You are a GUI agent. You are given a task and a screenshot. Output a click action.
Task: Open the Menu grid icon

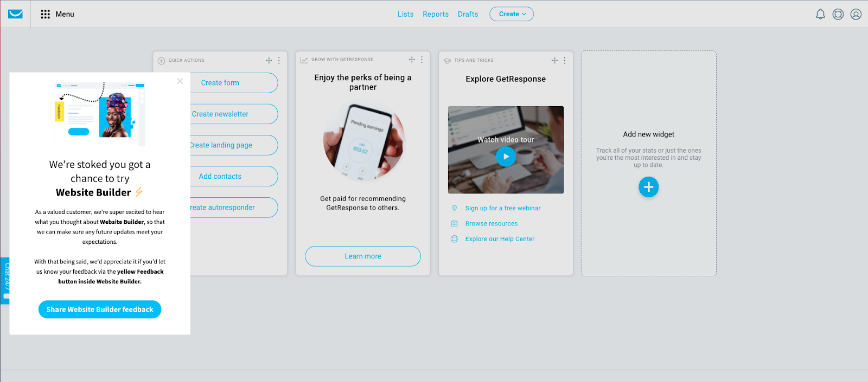pos(46,14)
